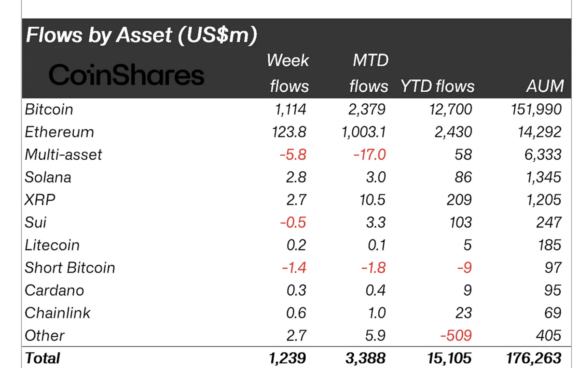Click the YTD flows column header
This screenshot has width=588, height=368.
437,86
